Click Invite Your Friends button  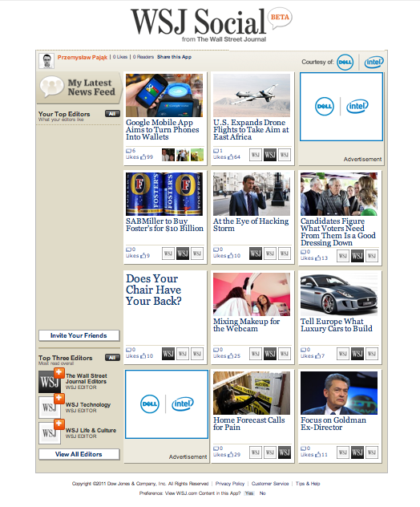click(79, 335)
